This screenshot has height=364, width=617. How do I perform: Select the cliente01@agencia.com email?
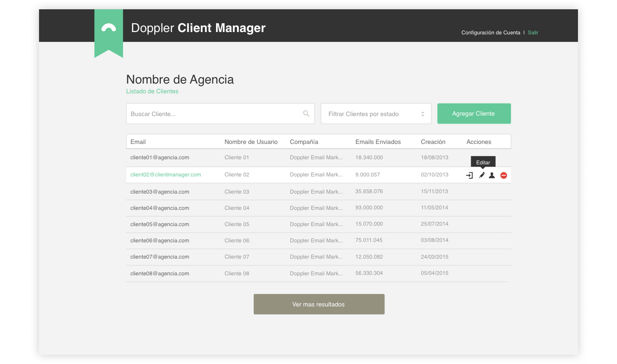(x=160, y=157)
